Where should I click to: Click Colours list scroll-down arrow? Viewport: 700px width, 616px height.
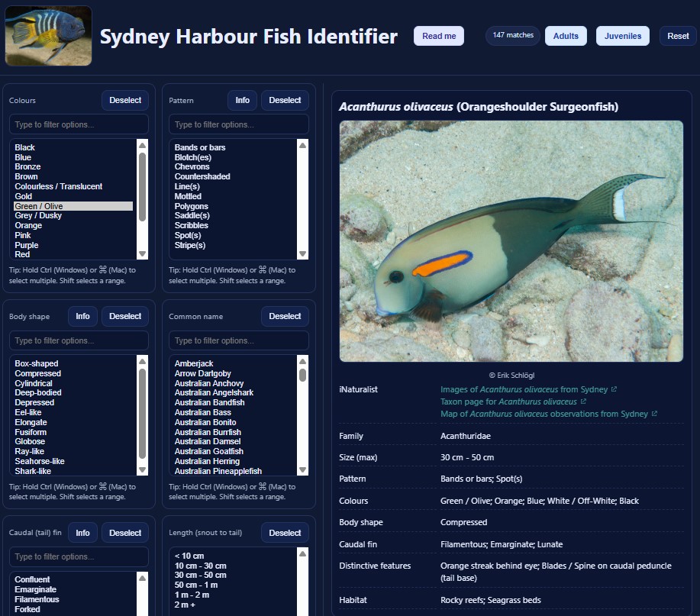click(143, 253)
